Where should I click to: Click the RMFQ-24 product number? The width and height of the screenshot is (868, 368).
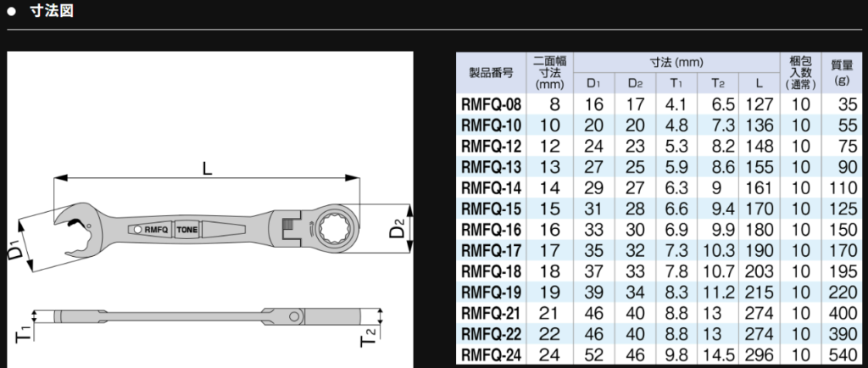click(491, 354)
